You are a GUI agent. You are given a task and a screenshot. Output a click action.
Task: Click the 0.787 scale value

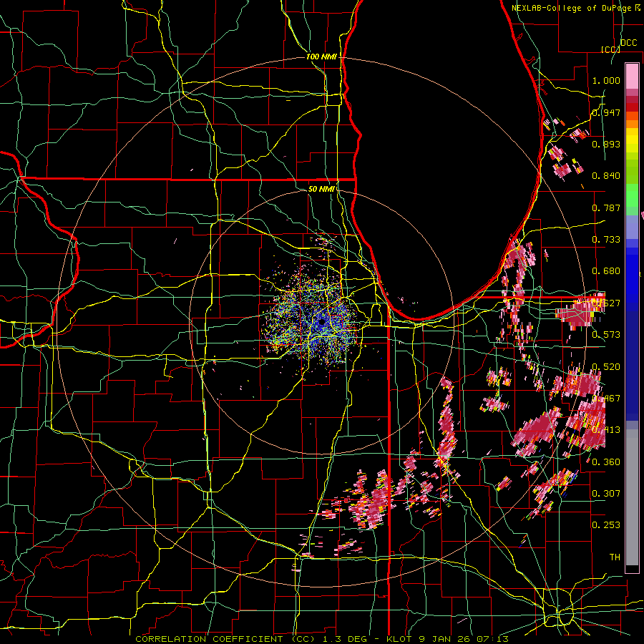pos(606,208)
